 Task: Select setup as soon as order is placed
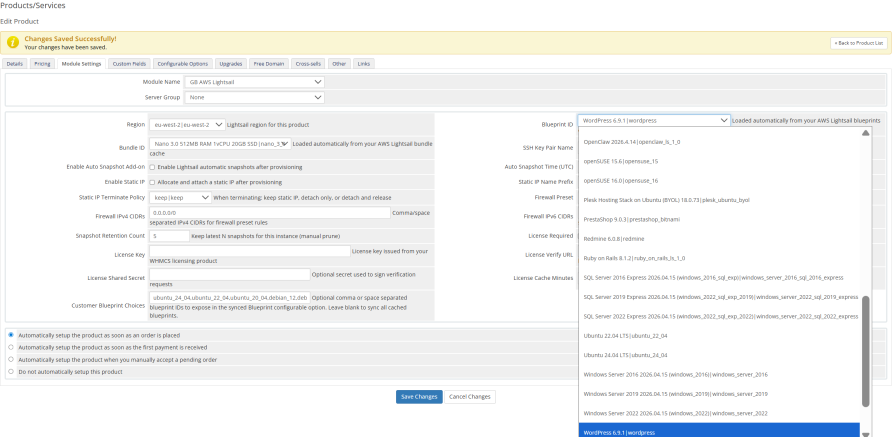(11, 335)
